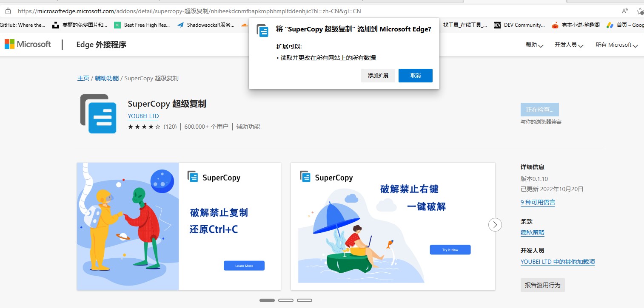Select the second carousel page indicator dot

[285, 300]
